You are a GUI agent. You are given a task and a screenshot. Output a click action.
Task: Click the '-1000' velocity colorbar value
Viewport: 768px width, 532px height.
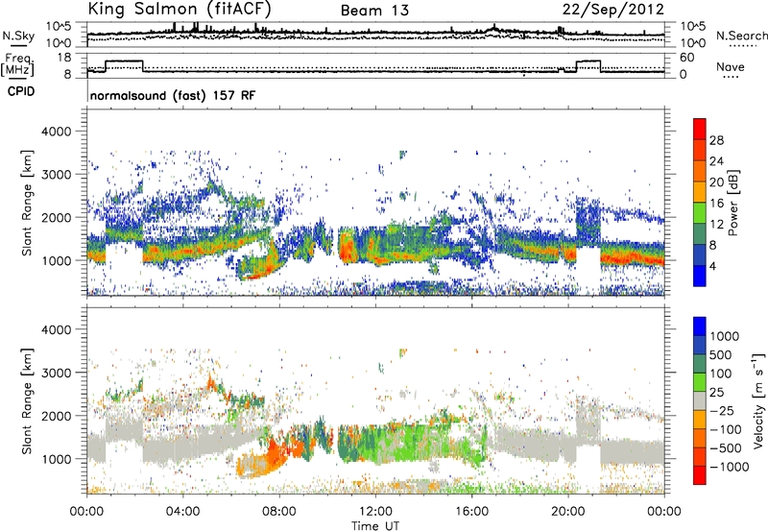click(730, 467)
